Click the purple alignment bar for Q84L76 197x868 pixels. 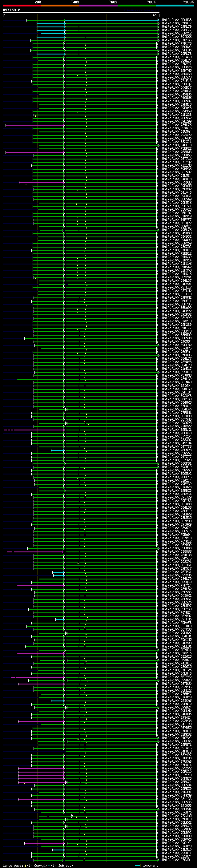coord(35,125)
